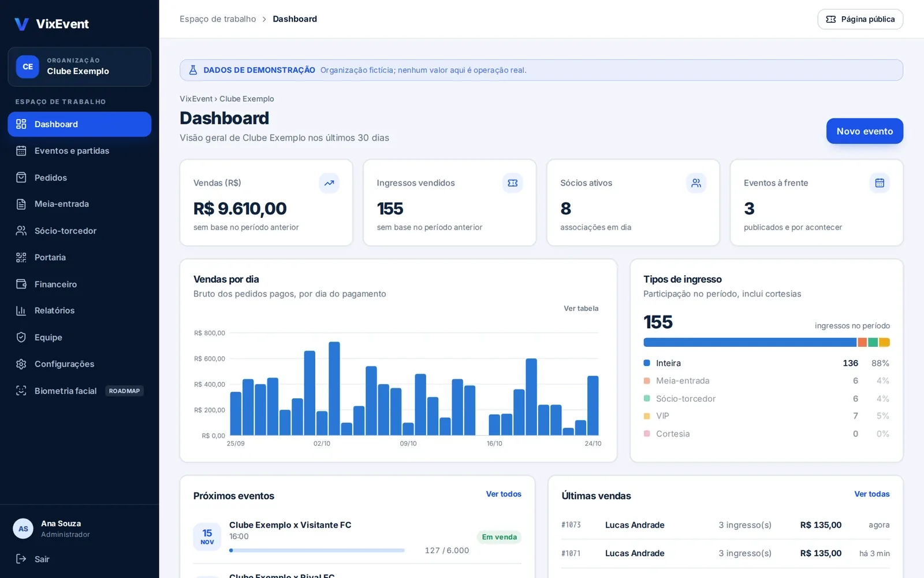Click the Pedidos bag icon

[x=21, y=177]
